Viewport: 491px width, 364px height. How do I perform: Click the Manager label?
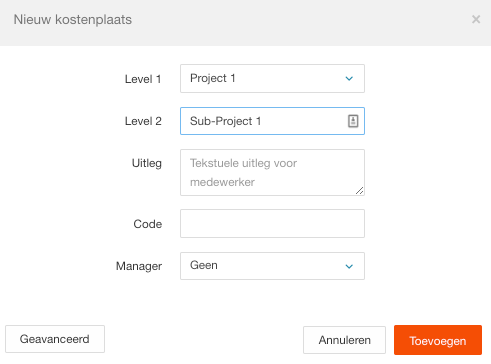pyautogui.click(x=139, y=266)
